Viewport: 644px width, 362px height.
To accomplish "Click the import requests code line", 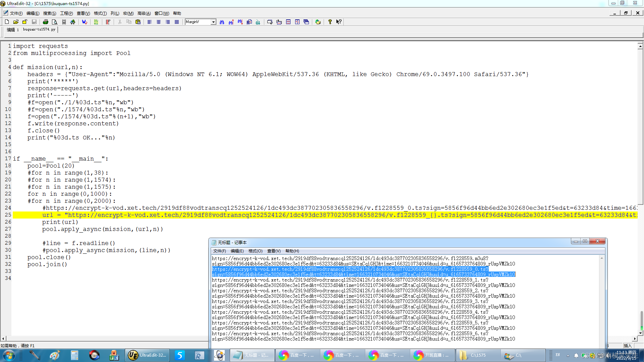I will pos(40,46).
